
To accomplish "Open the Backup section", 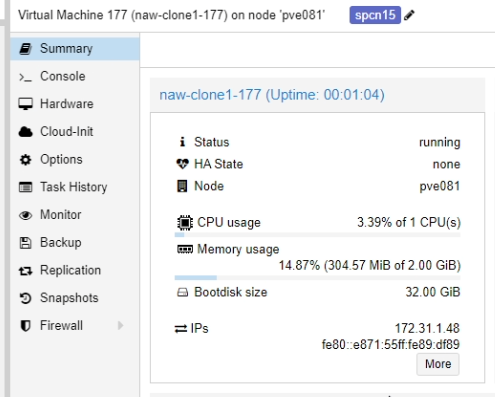I will coord(75,242).
